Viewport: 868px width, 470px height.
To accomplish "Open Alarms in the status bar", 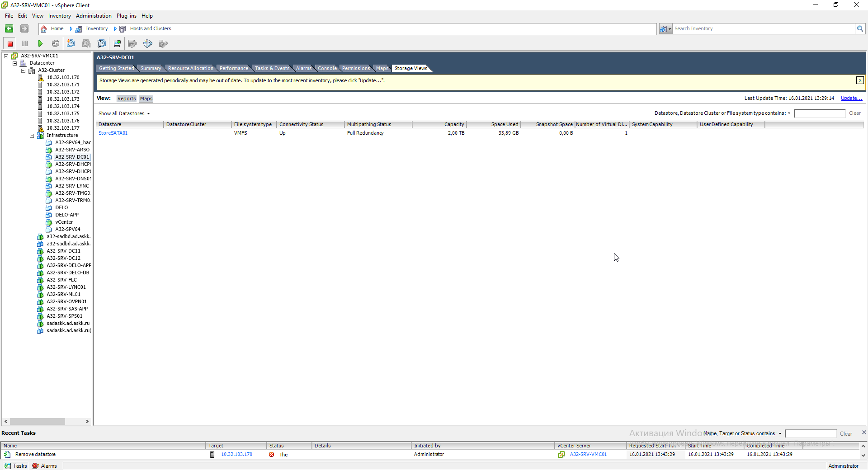I will tap(44, 466).
